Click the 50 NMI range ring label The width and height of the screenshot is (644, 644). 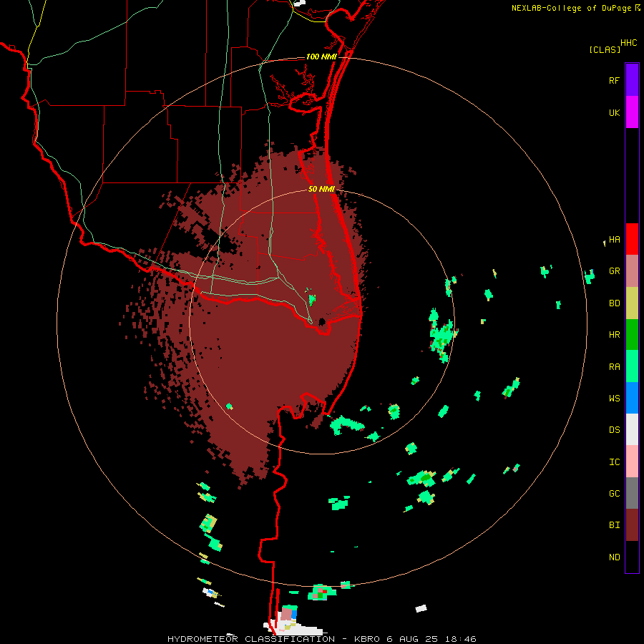click(x=321, y=190)
